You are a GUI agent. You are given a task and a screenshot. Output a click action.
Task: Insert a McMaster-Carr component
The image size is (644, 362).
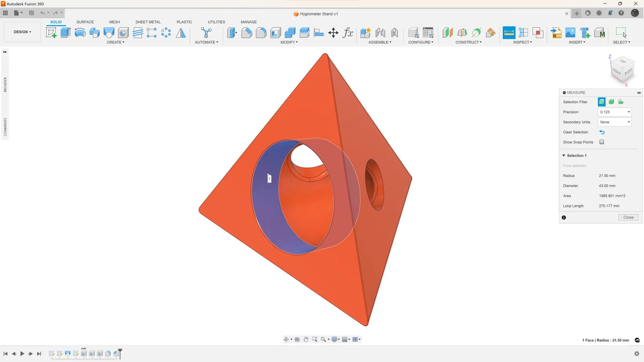point(599,33)
